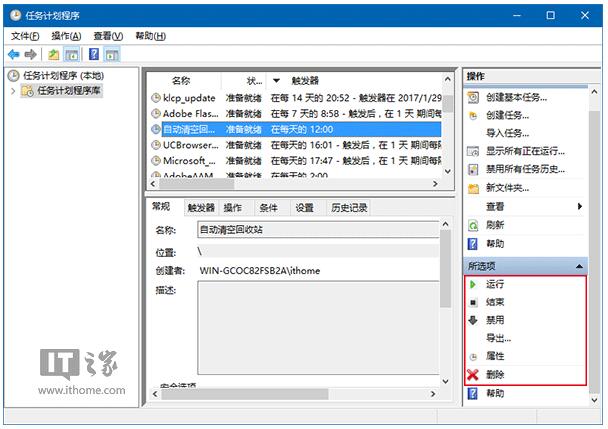The image size is (608, 429).
Task: Click the 名称 text field
Action: click(315, 230)
